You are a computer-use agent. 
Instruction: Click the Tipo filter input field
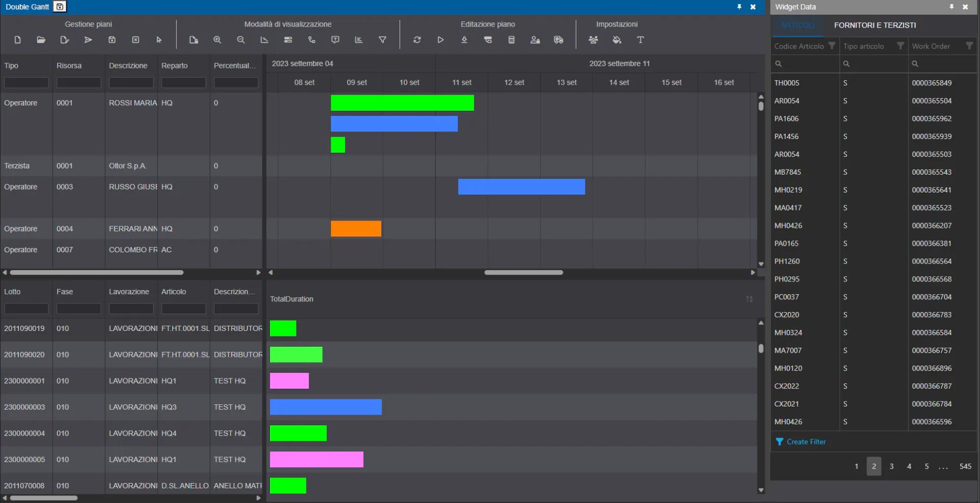pos(26,82)
